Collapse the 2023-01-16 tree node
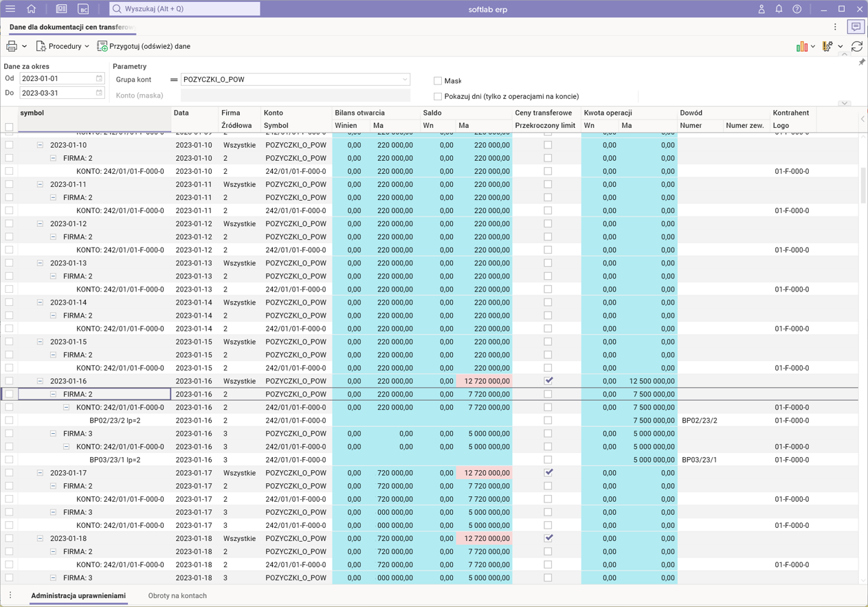 click(x=40, y=381)
